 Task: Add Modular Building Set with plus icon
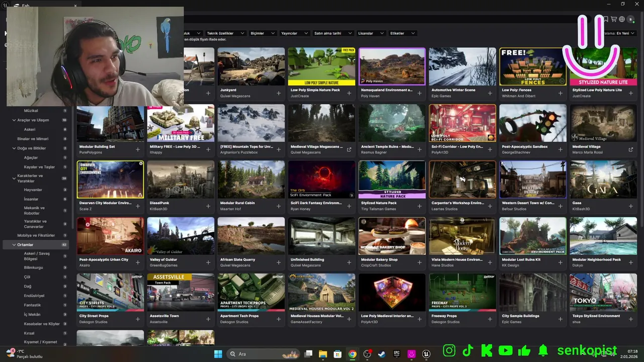pos(138,149)
